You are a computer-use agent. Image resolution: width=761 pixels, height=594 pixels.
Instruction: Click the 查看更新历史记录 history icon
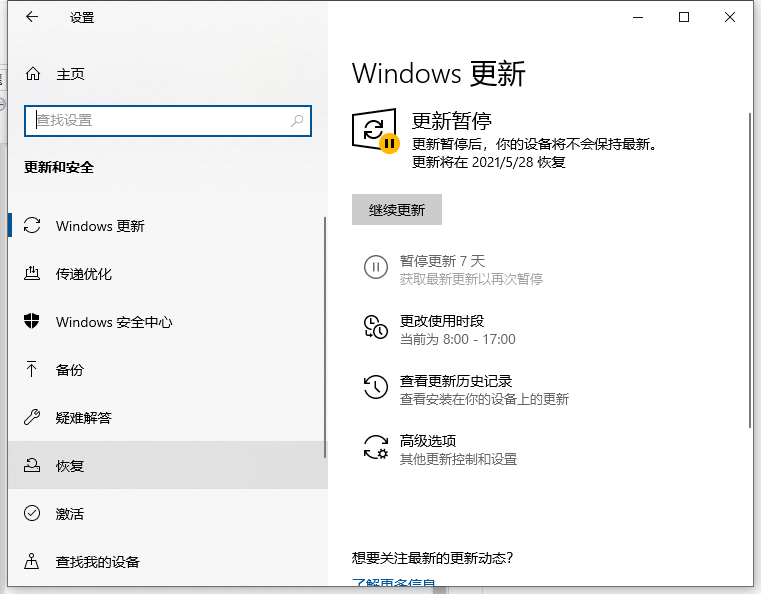point(375,388)
